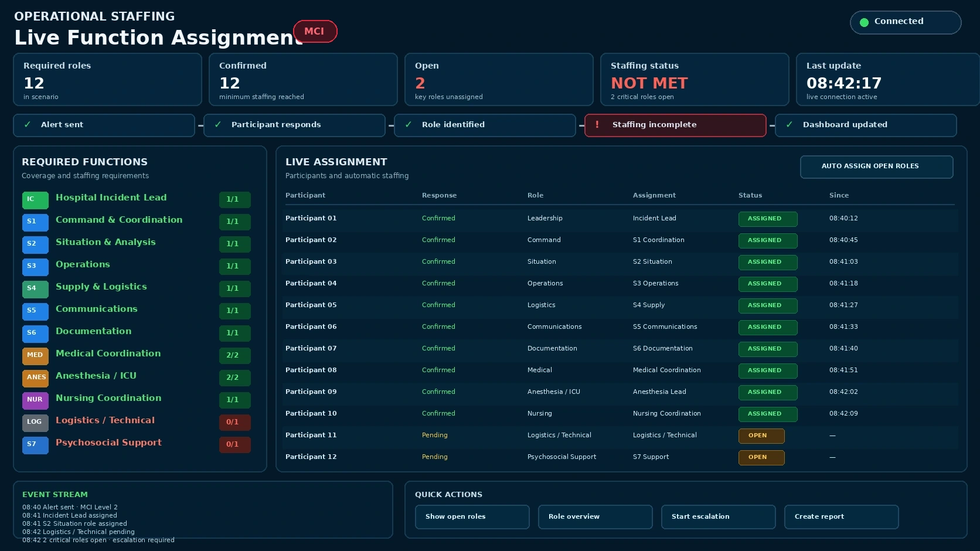The width and height of the screenshot is (980, 551).
Task: Click the S3 badge next to Operations
Action: (x=35, y=267)
